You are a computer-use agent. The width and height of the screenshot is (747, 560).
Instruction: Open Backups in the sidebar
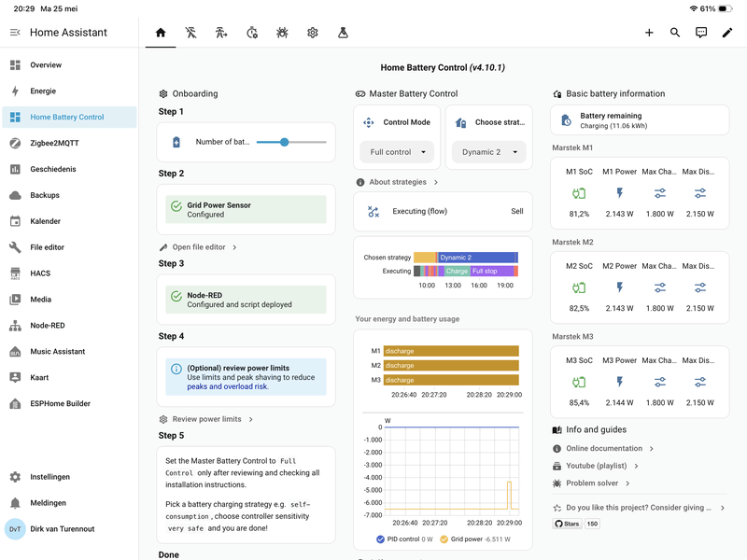click(69, 195)
